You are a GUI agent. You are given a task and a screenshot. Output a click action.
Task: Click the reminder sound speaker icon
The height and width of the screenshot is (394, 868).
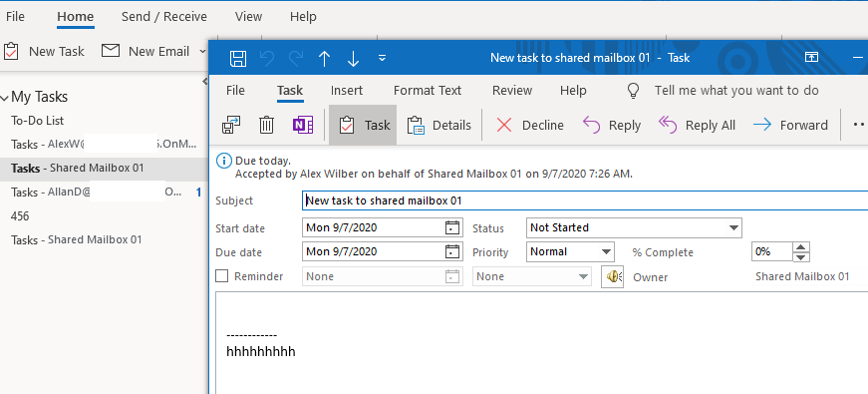613,276
